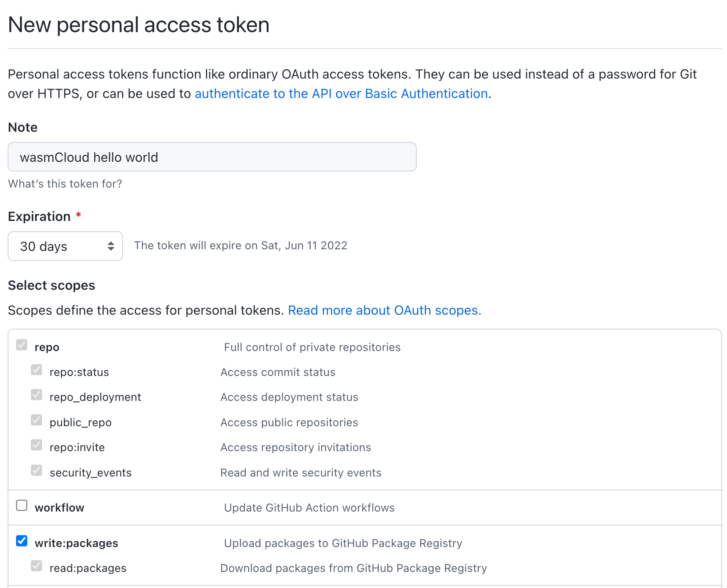Toggle the repo_deployment checkbox
This screenshot has height=588, width=727.
(37, 395)
